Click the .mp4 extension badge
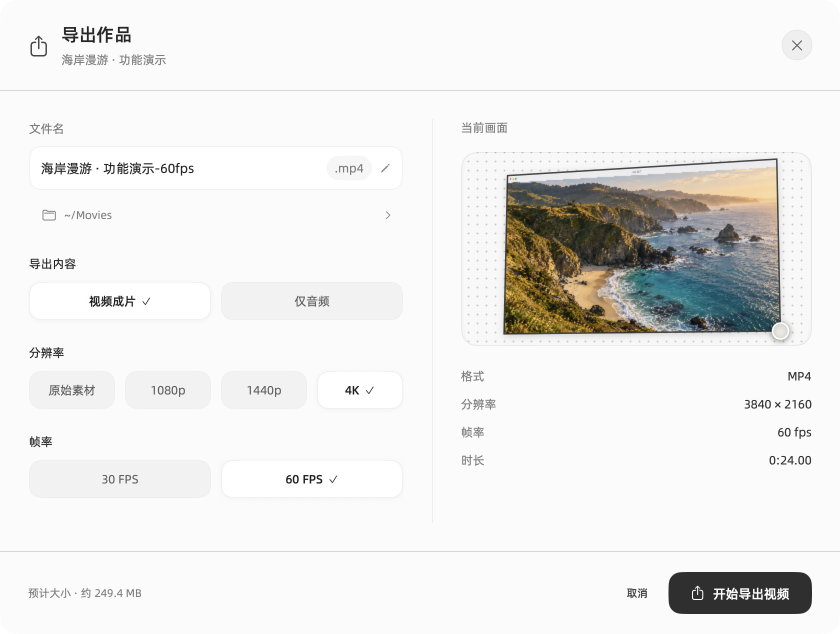 point(349,168)
